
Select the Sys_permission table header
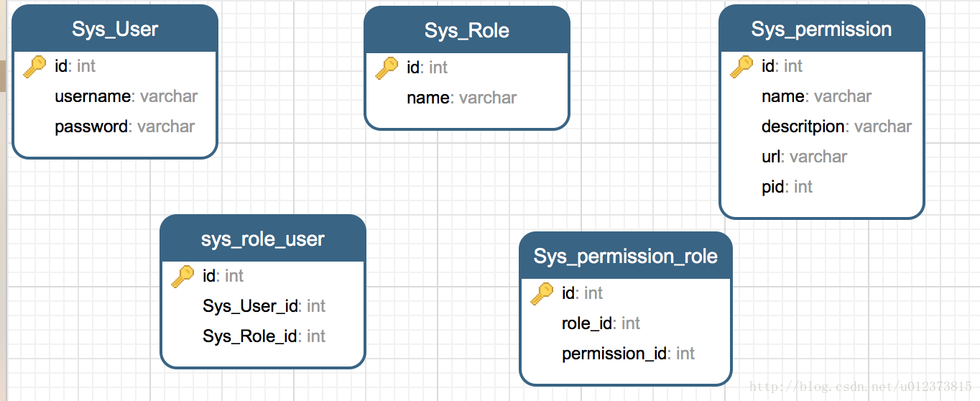tap(822, 29)
